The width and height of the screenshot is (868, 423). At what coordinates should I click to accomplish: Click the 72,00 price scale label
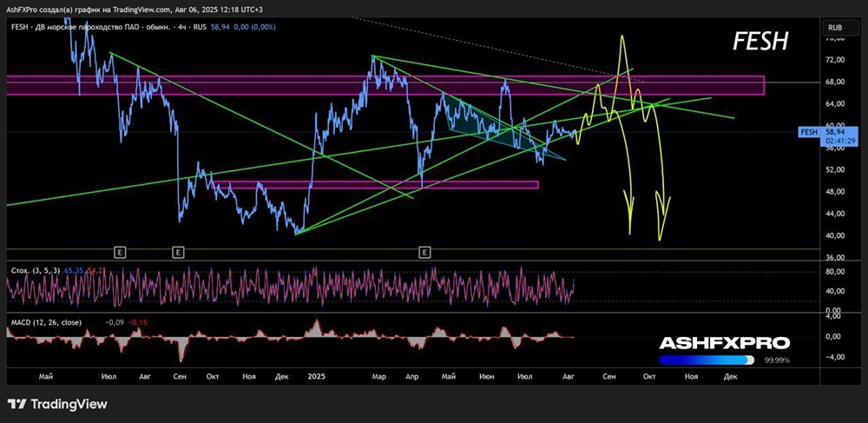835,60
